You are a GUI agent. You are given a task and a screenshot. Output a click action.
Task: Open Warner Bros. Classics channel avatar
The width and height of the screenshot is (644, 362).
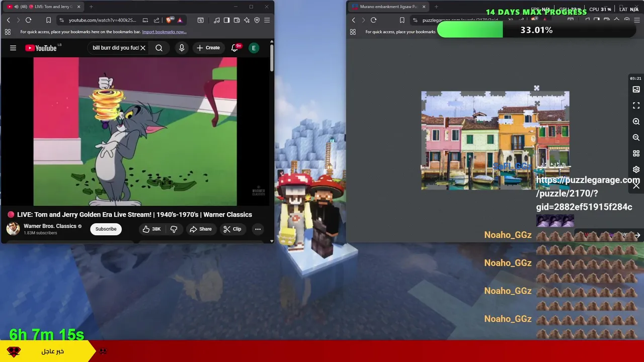(13, 229)
